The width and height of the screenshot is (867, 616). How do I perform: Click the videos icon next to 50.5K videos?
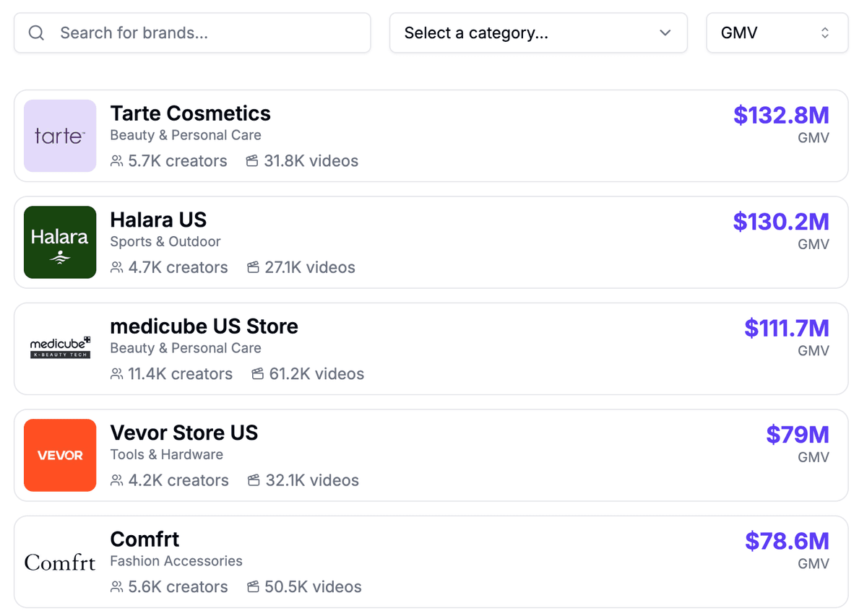(254, 587)
